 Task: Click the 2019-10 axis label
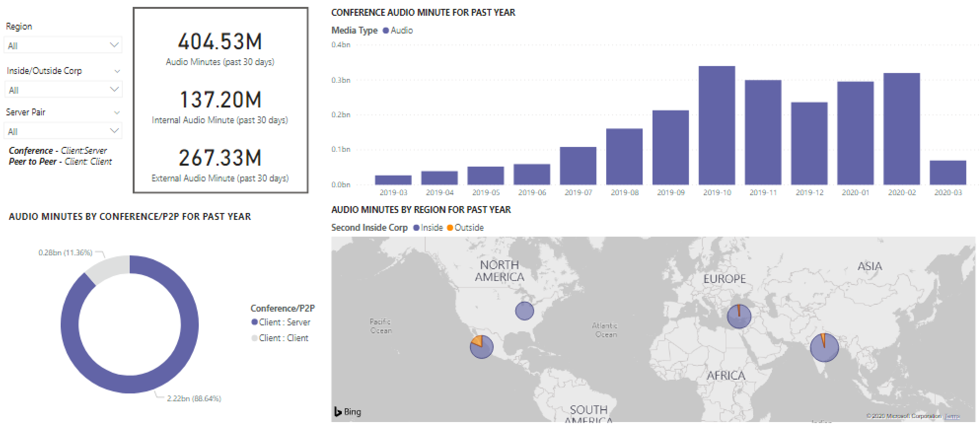click(x=717, y=192)
